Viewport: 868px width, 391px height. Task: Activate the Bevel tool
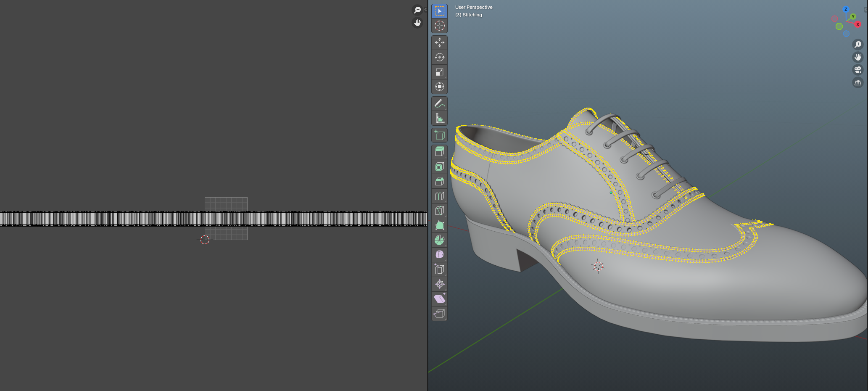pyautogui.click(x=439, y=181)
